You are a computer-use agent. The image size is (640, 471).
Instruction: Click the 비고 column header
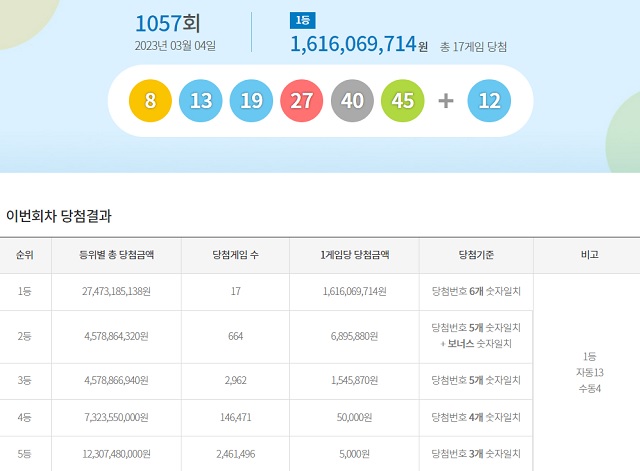coord(590,255)
